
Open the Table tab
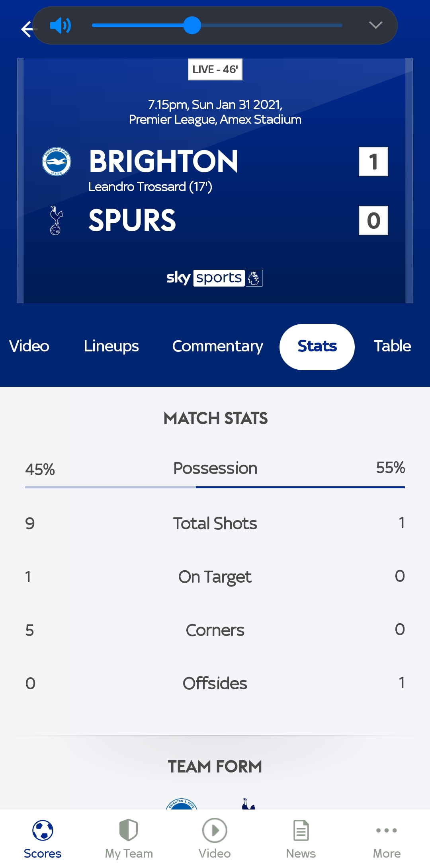coord(392,346)
